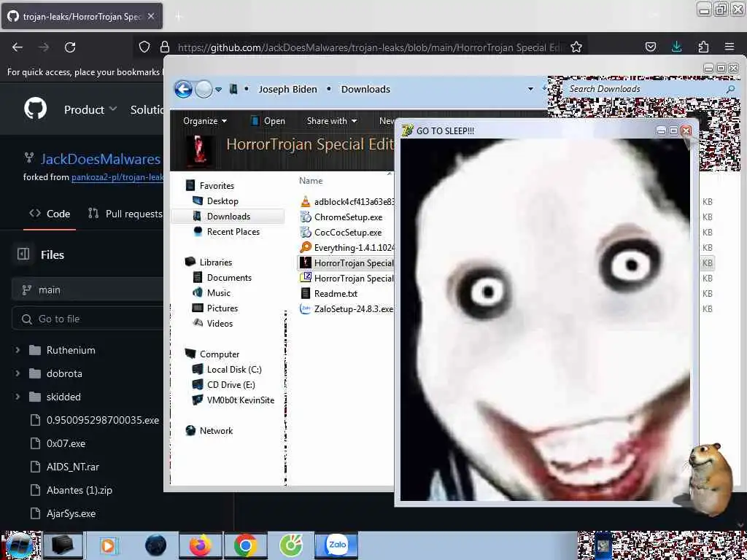Open pankoza2-pl/trojan-leaks fork source link
Image resolution: width=747 pixels, height=560 pixels.
point(117,177)
